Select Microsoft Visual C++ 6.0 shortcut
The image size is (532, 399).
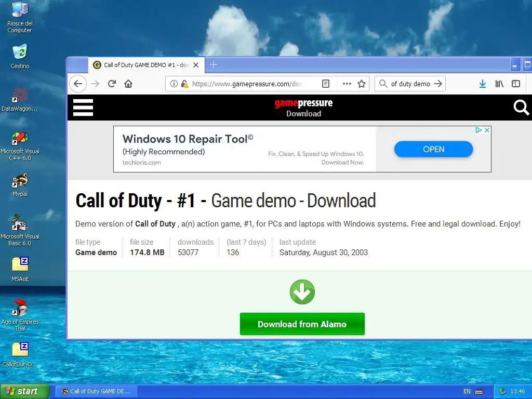(20, 146)
